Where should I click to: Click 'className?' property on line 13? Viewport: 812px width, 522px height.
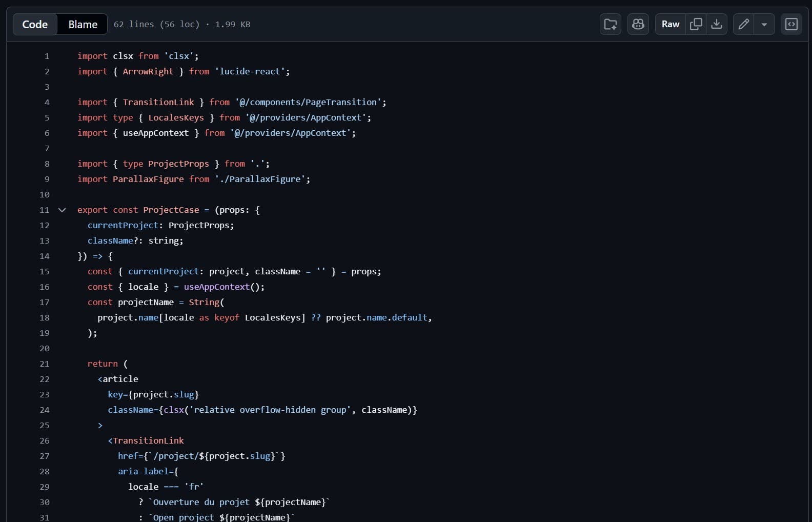click(x=113, y=240)
